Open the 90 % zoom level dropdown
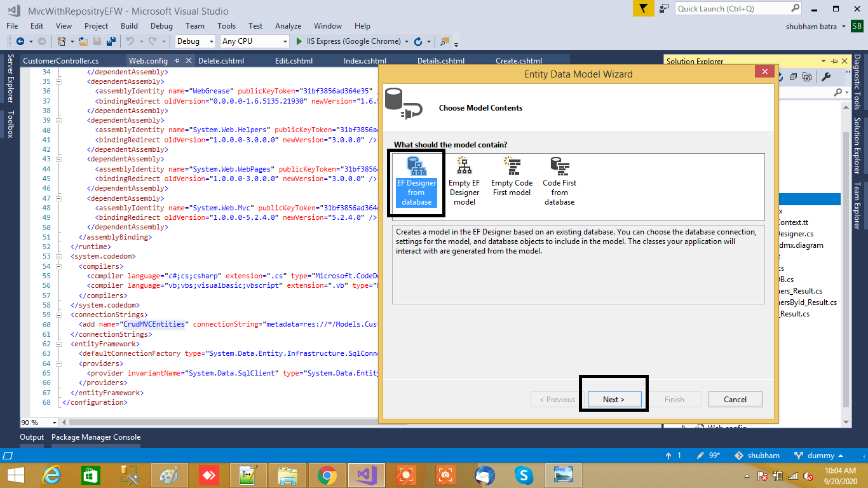The height and width of the screenshot is (488, 868). (x=54, y=423)
